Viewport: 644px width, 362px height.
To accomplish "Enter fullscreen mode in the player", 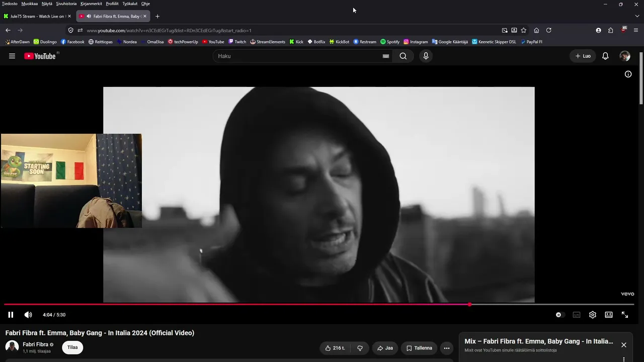I will (625, 315).
